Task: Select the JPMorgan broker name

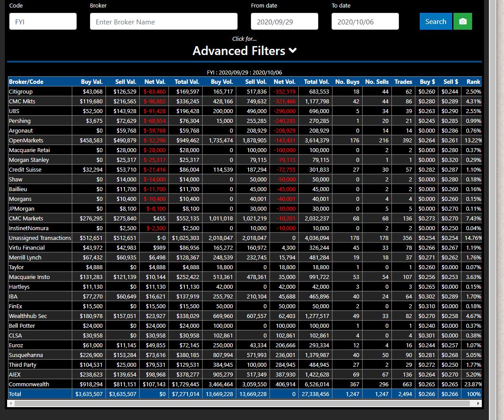Action: click(x=21, y=209)
